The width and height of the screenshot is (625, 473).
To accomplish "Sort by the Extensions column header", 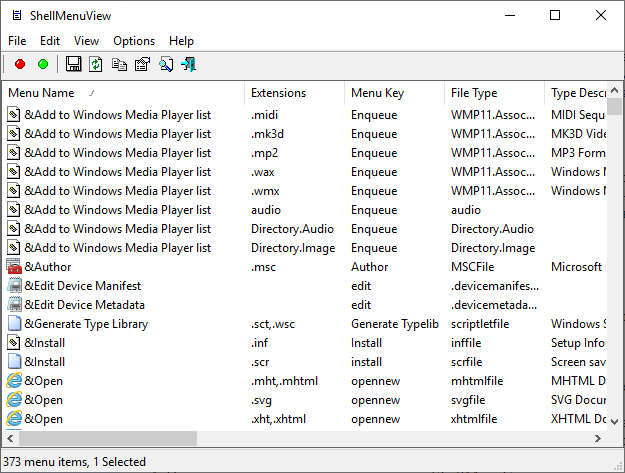I will pyautogui.click(x=295, y=93).
